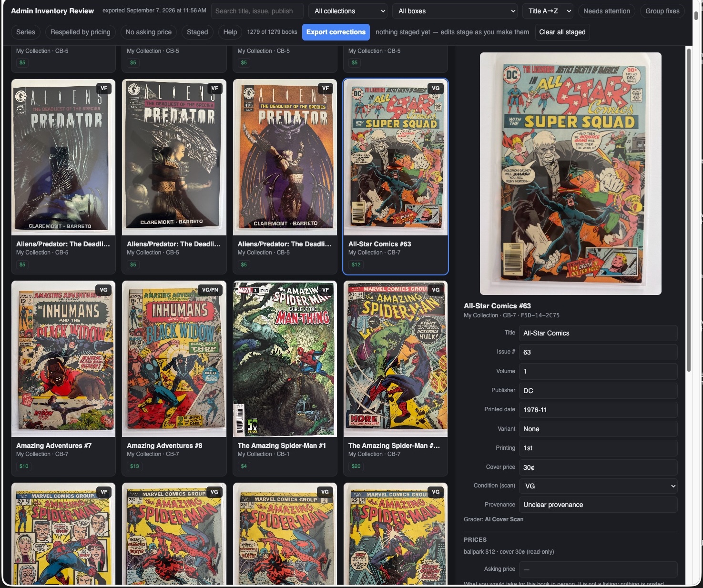Viewport: 703px width, 588px height.
Task: Click the detail panel vertical scrollbar
Action: 689,210
